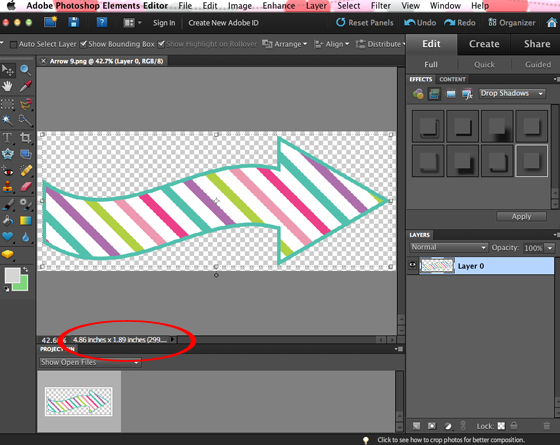Image resolution: width=560 pixels, height=445 pixels.
Task: Select the Hand tool
Action: tap(7, 86)
